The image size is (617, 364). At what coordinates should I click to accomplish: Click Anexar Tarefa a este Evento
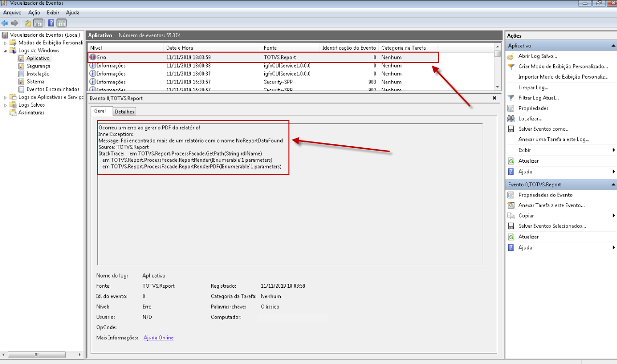pyautogui.click(x=552, y=205)
